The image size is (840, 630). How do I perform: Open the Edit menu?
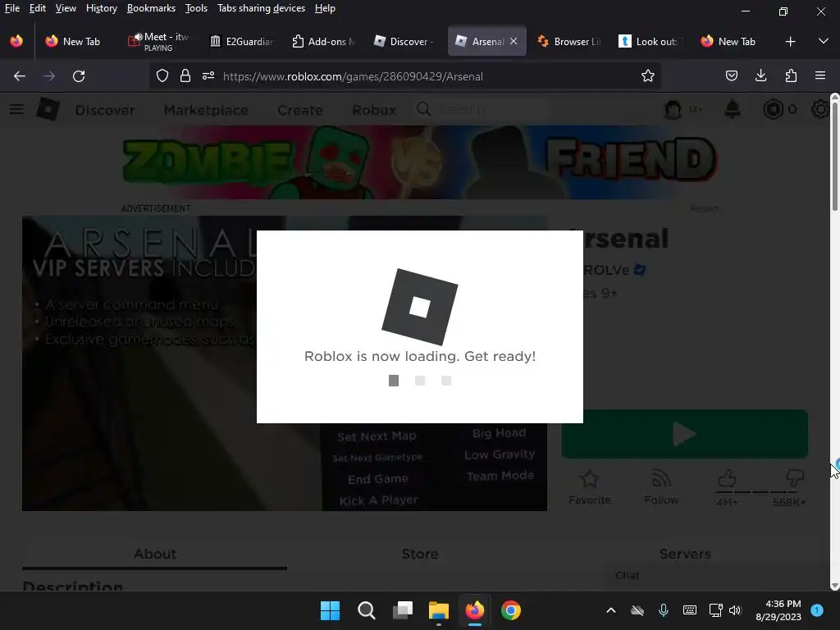tap(38, 8)
